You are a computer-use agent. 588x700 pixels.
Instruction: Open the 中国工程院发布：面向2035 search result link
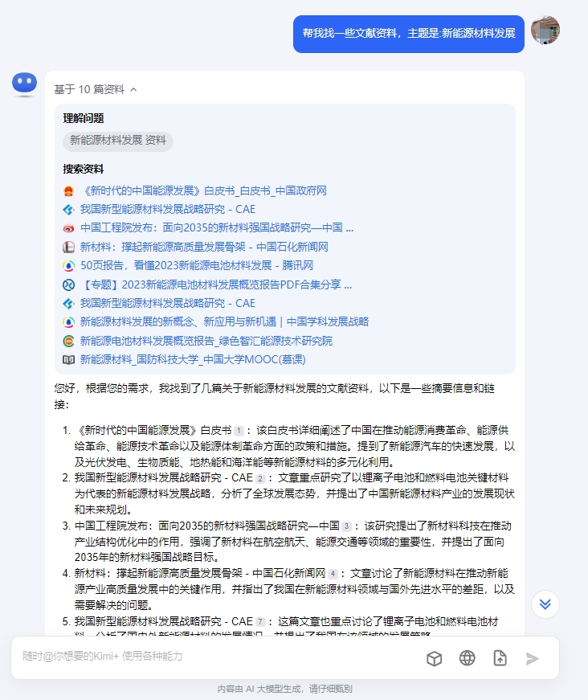(217, 228)
